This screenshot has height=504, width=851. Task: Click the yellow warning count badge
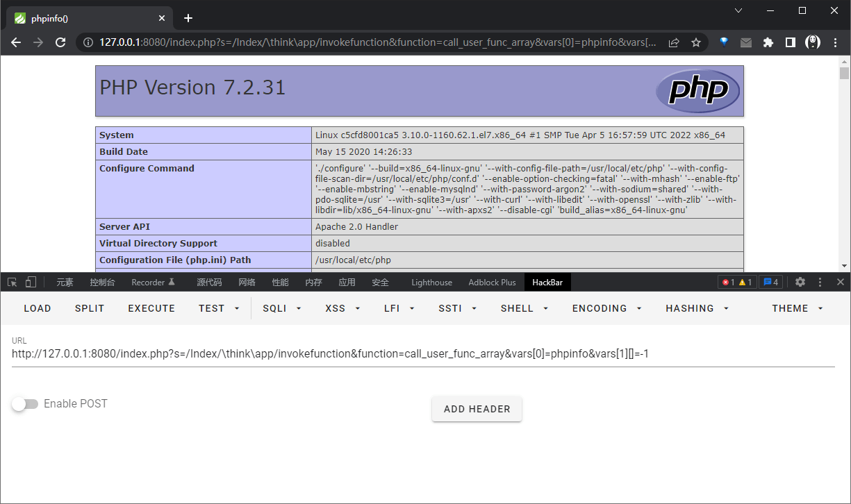[745, 283]
